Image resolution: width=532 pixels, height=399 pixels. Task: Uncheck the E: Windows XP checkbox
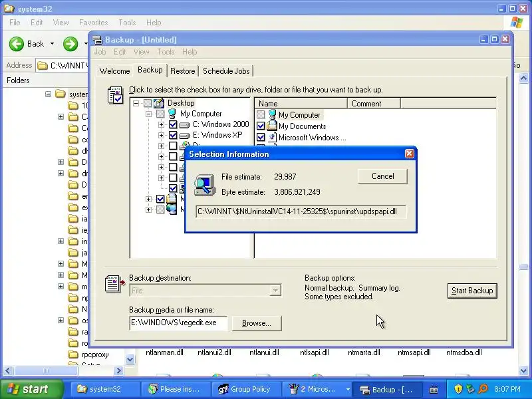click(173, 136)
